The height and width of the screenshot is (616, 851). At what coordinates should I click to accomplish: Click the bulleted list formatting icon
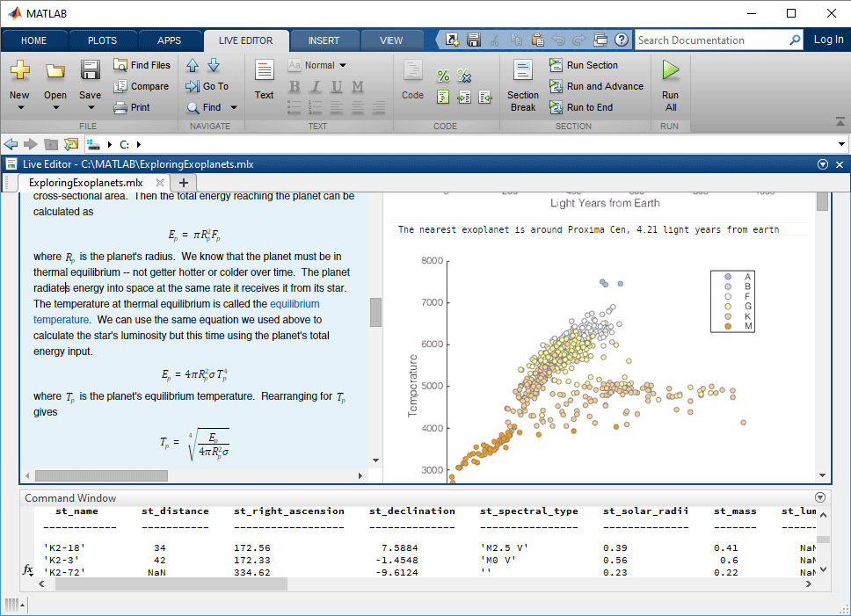295,107
